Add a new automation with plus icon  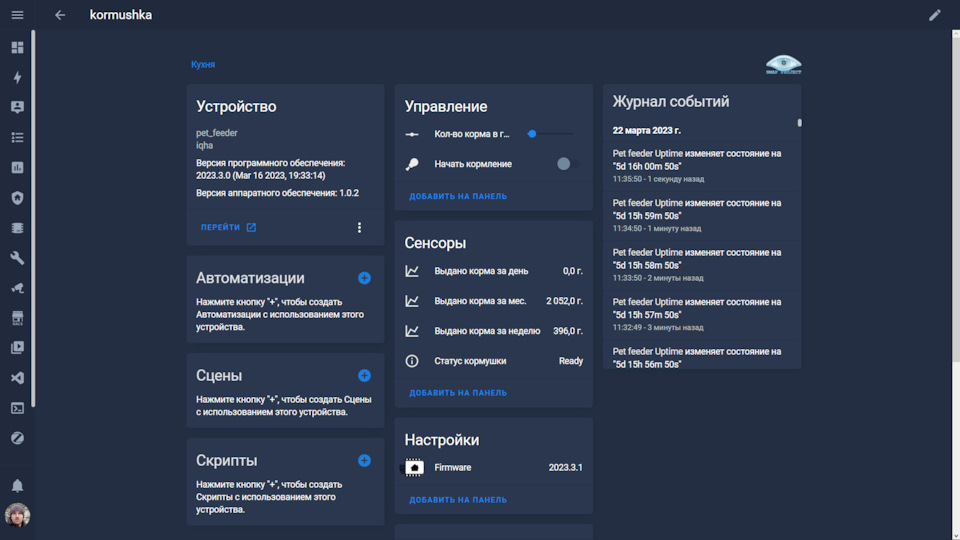[364, 278]
